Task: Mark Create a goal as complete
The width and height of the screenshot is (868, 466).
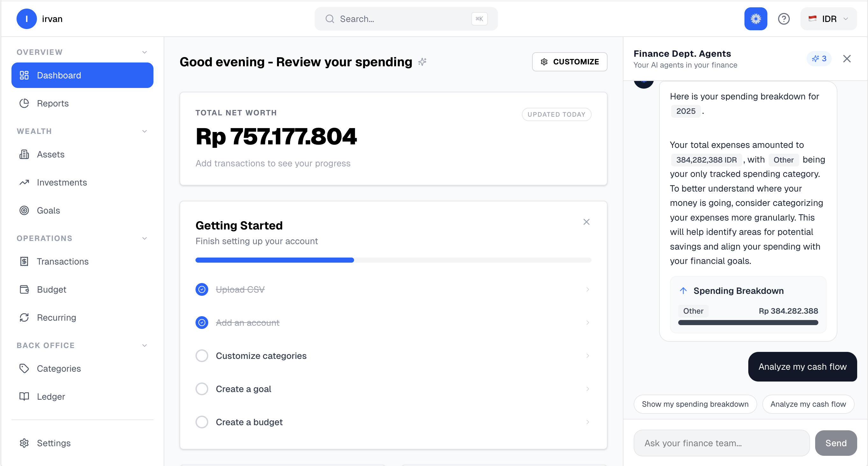Action: (202, 389)
